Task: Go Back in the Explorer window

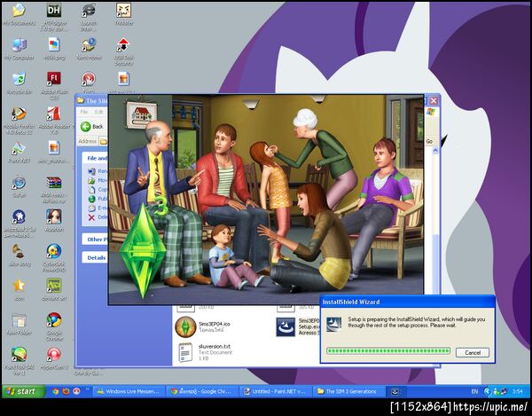Action: (x=92, y=127)
